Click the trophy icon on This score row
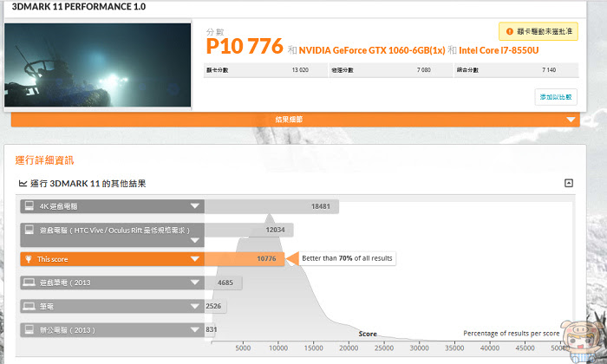Screen dimensions: 607x364 29,259
